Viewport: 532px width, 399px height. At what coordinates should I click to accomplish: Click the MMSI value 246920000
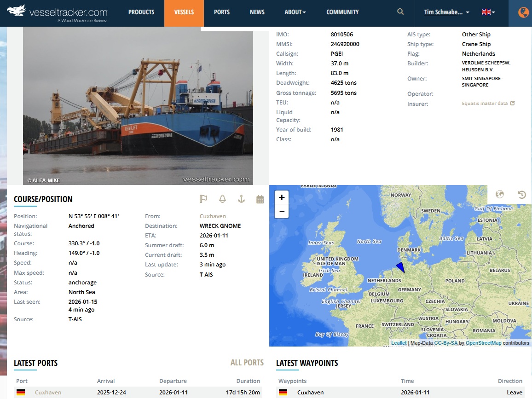345,44
